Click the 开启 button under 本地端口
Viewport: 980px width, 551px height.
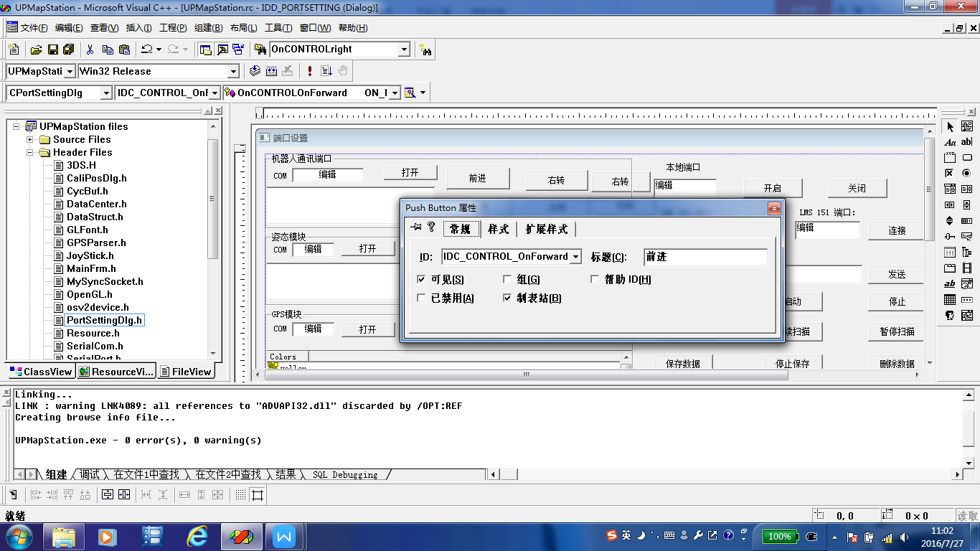click(772, 188)
